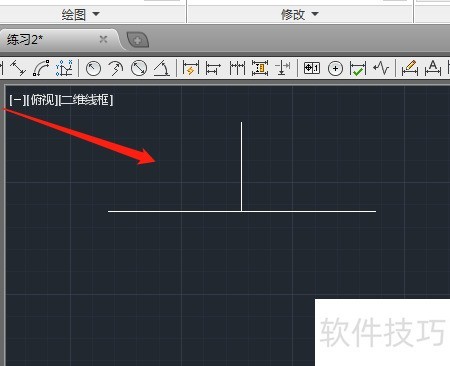Select the Diameter dimension tool
450x366 pixels.
coord(139,68)
